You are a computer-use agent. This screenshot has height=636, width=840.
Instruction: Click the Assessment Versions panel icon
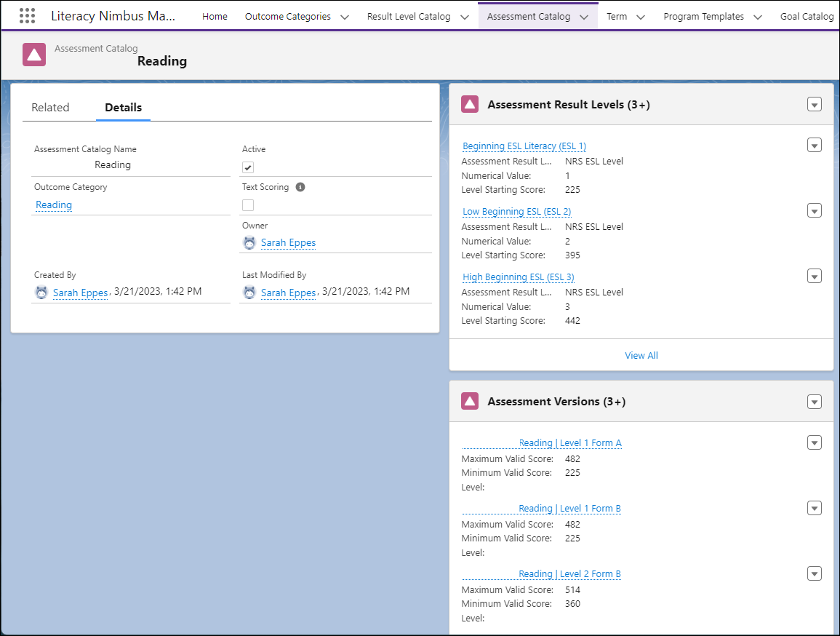coord(470,402)
